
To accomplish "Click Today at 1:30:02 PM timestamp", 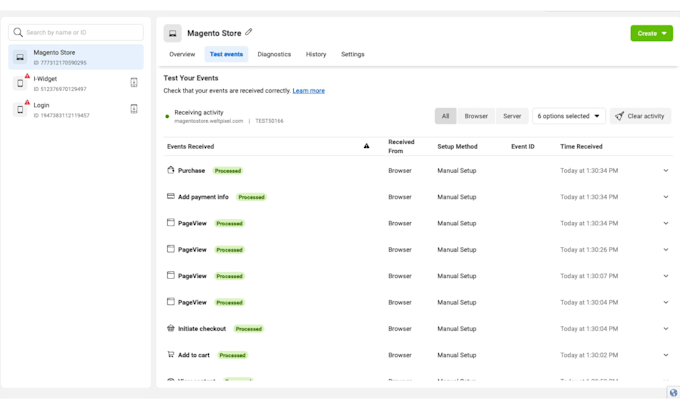I will tap(589, 355).
